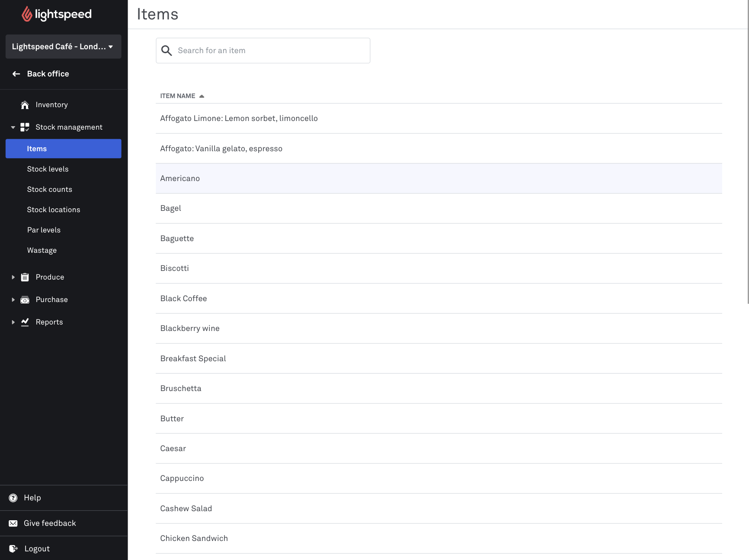Open Reports via the chart icon
The height and width of the screenshot is (560, 749).
click(x=25, y=322)
